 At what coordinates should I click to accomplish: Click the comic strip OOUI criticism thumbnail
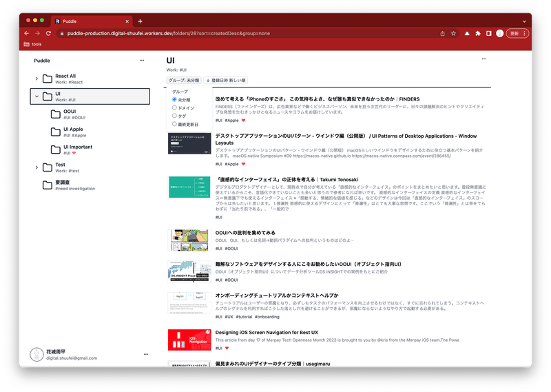pyautogui.click(x=189, y=240)
